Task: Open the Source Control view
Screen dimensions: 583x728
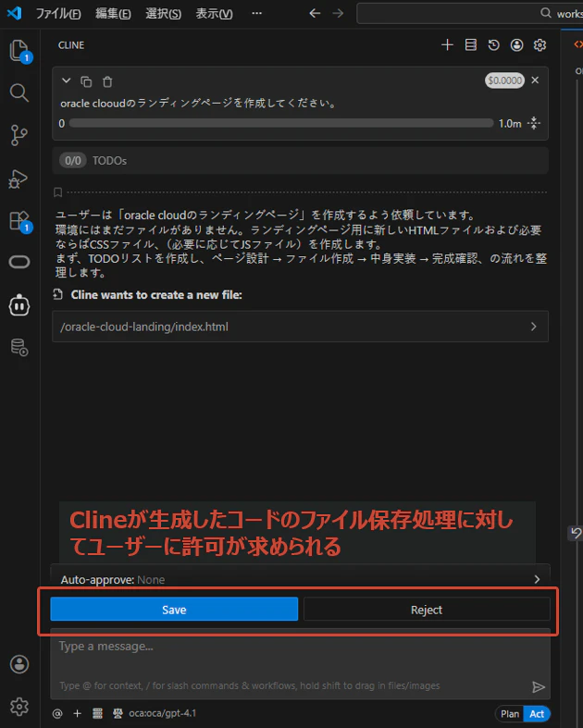Action: (x=19, y=136)
